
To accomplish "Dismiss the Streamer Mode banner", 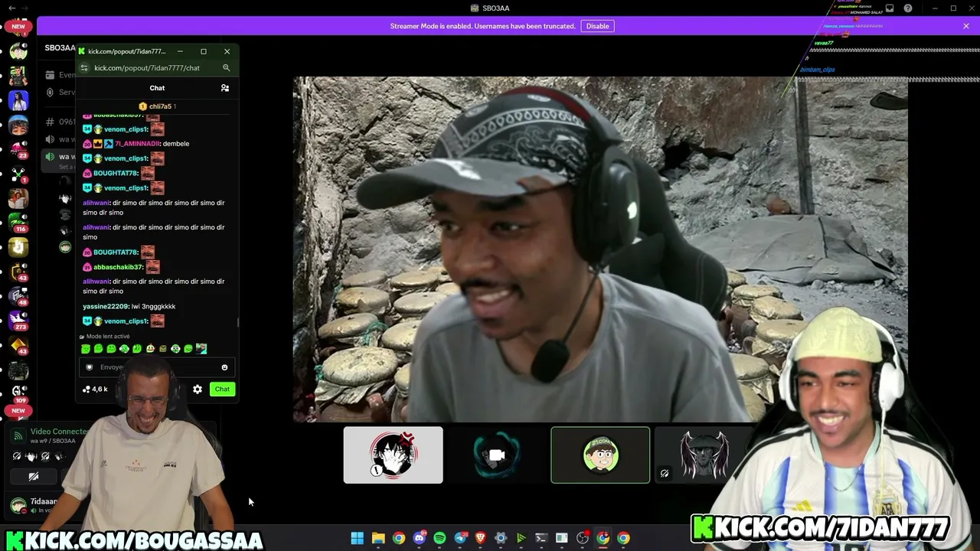I will [966, 26].
